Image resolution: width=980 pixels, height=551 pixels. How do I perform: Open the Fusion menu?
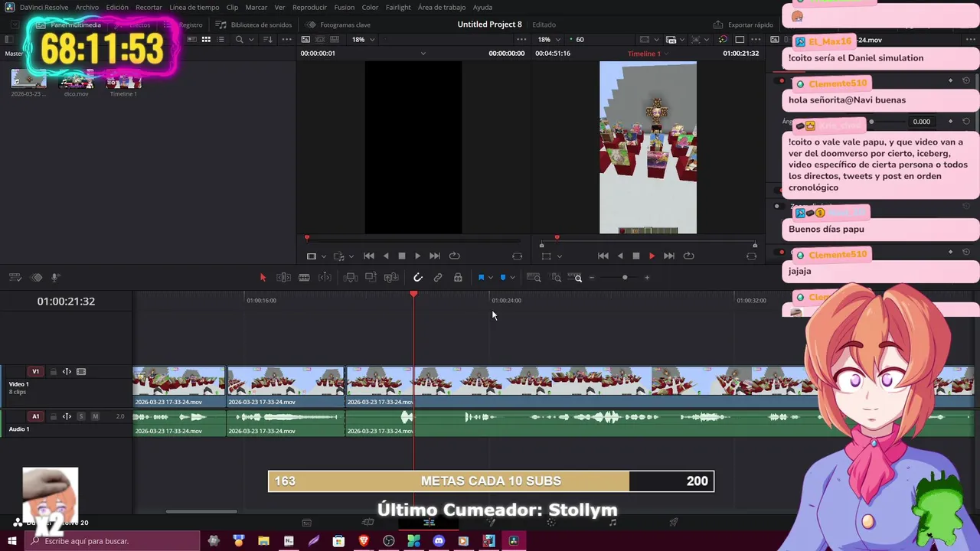[345, 7]
